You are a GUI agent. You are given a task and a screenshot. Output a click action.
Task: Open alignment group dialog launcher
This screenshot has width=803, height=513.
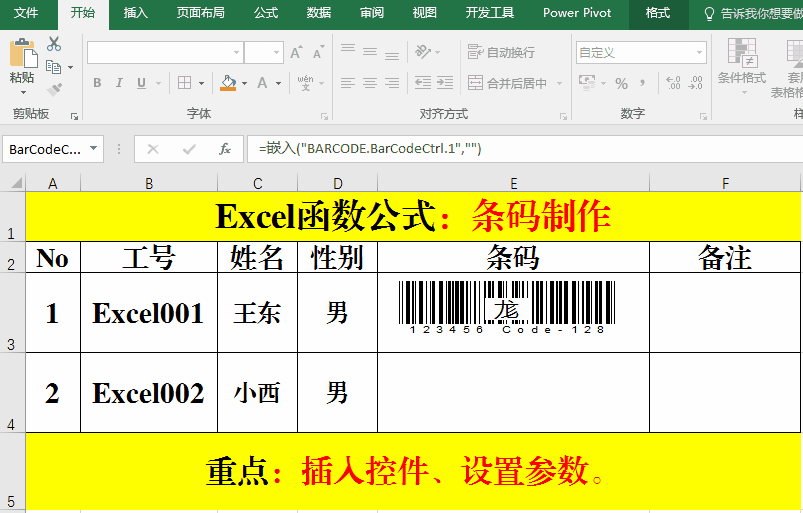pyautogui.click(x=563, y=117)
